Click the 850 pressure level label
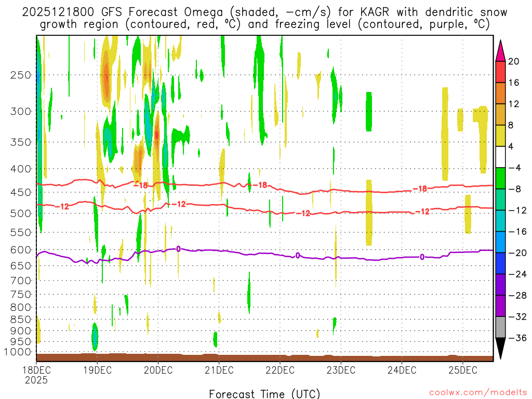Viewport: 532px width, 399px height. pyautogui.click(x=21, y=320)
